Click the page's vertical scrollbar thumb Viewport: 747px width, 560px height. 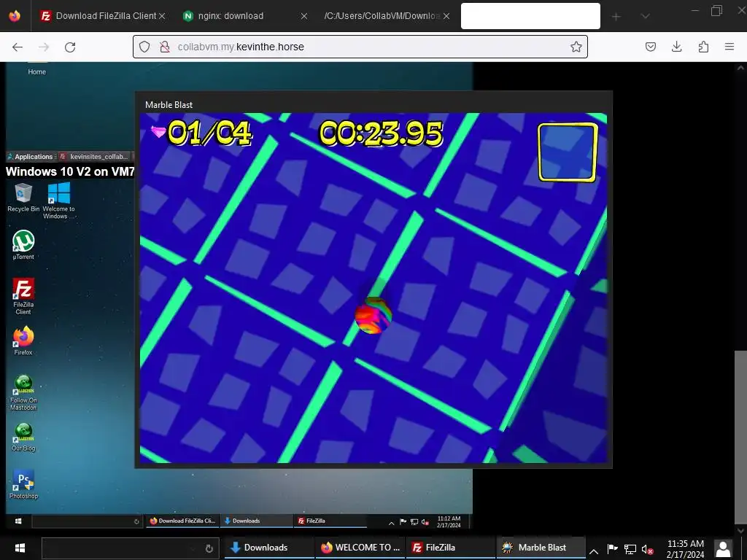click(x=740, y=436)
